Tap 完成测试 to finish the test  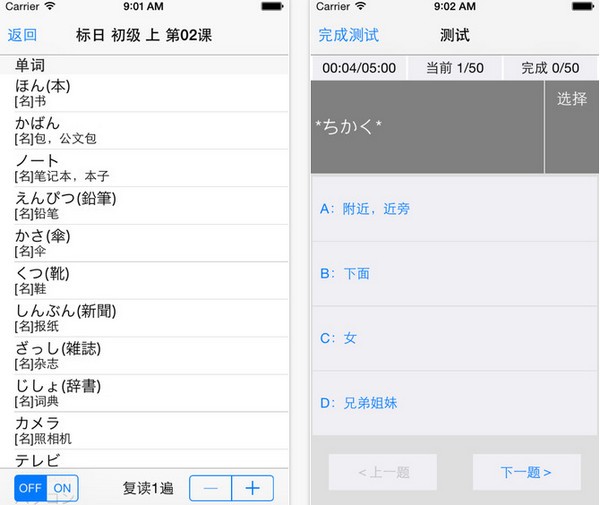click(349, 35)
